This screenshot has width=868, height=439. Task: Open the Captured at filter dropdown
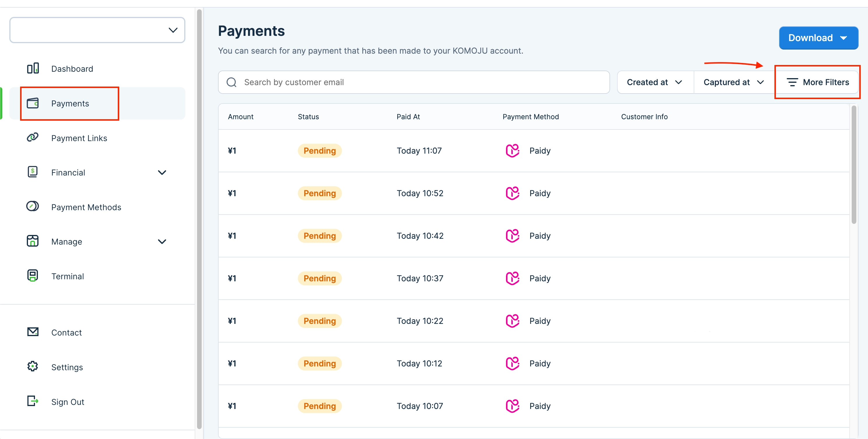(x=734, y=82)
